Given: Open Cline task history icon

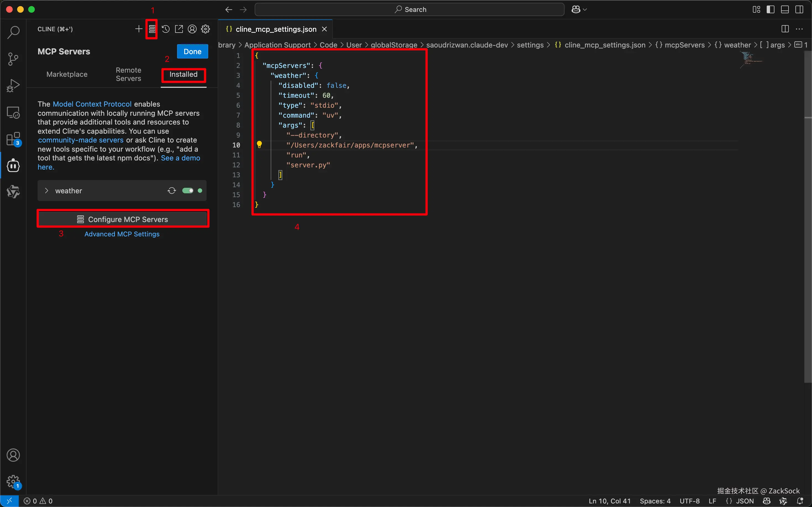Looking at the screenshot, I should coord(165,29).
